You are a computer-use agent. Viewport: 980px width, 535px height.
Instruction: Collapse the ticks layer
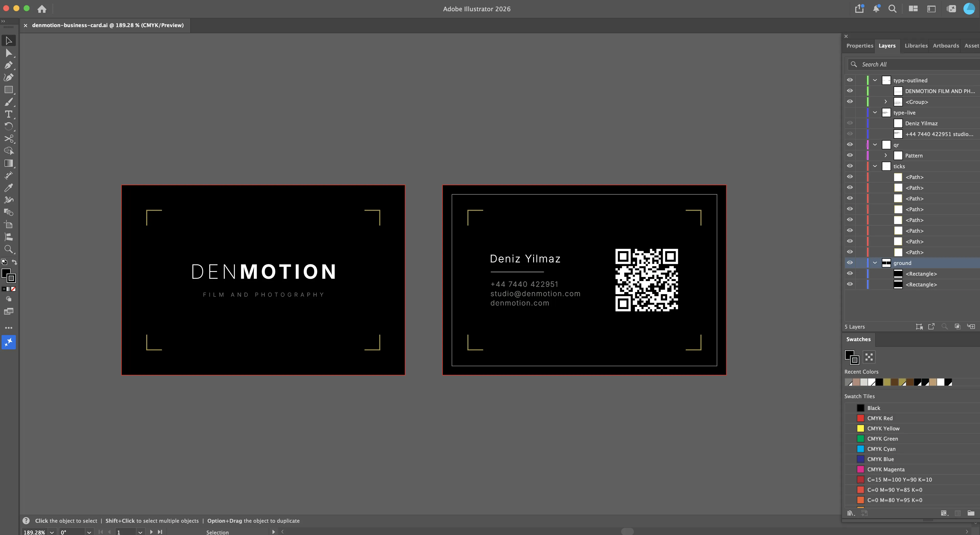point(875,166)
